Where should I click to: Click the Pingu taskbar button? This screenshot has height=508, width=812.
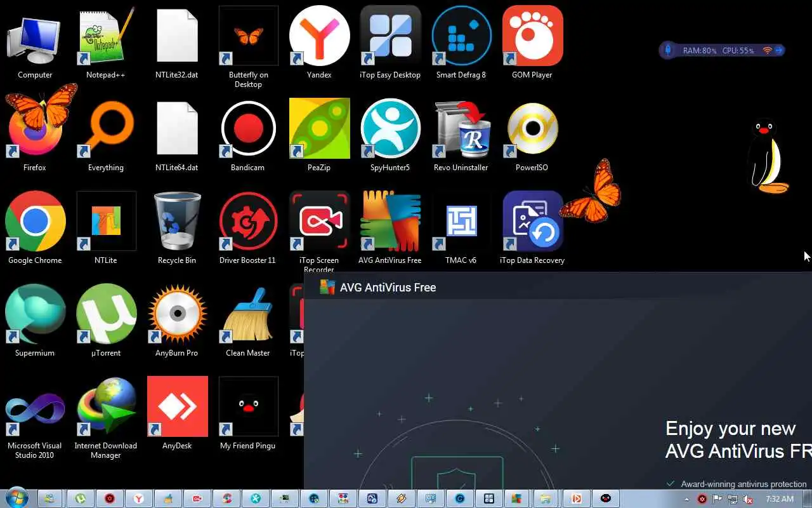click(x=606, y=498)
